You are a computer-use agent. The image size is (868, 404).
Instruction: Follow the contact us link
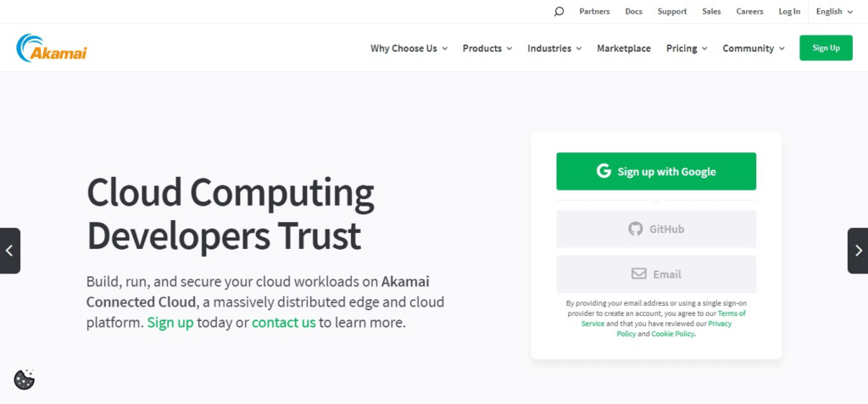[x=283, y=322]
